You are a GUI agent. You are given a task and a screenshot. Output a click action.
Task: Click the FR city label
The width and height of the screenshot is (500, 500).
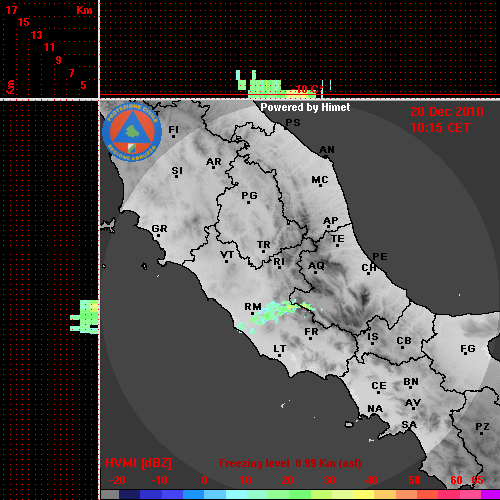(x=311, y=332)
